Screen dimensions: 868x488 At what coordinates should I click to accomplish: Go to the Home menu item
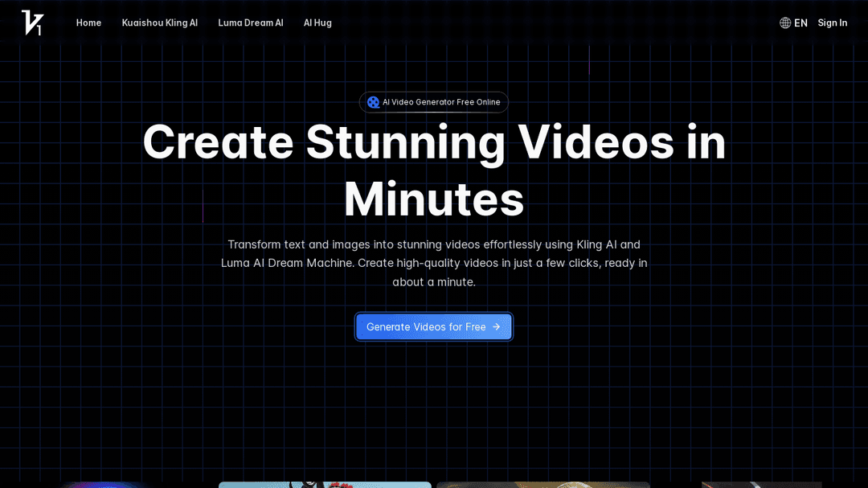coord(88,23)
